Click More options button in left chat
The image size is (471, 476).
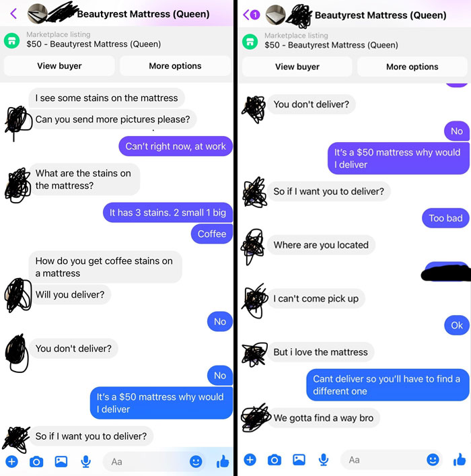pyautogui.click(x=175, y=66)
